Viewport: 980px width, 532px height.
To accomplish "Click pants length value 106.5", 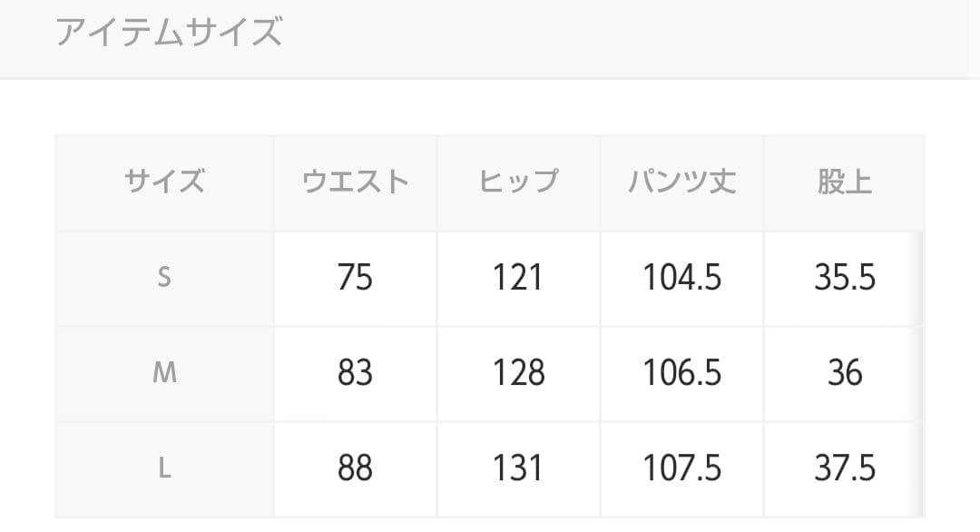I will (x=681, y=372).
